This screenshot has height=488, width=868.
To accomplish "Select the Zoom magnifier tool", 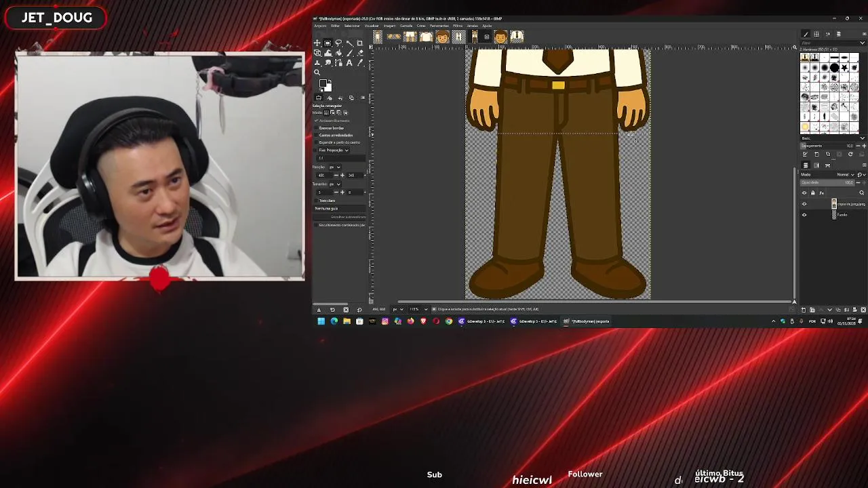I will (317, 73).
